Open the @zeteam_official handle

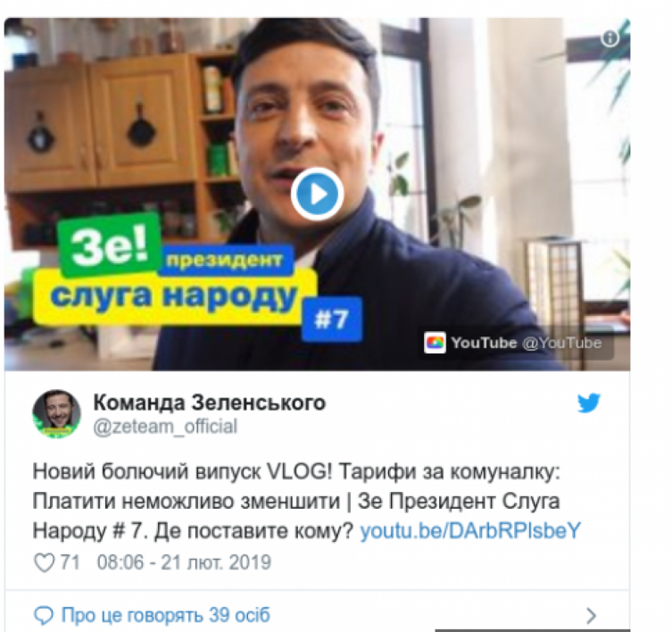tap(165, 427)
